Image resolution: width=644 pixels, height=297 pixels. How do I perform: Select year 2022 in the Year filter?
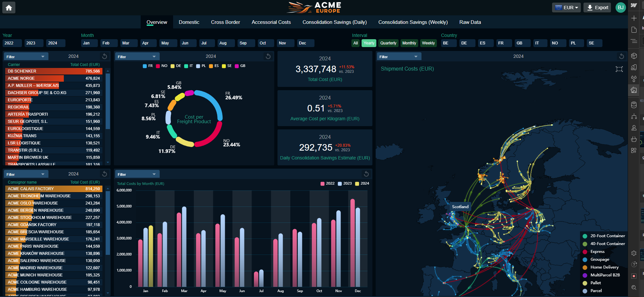click(x=12, y=43)
